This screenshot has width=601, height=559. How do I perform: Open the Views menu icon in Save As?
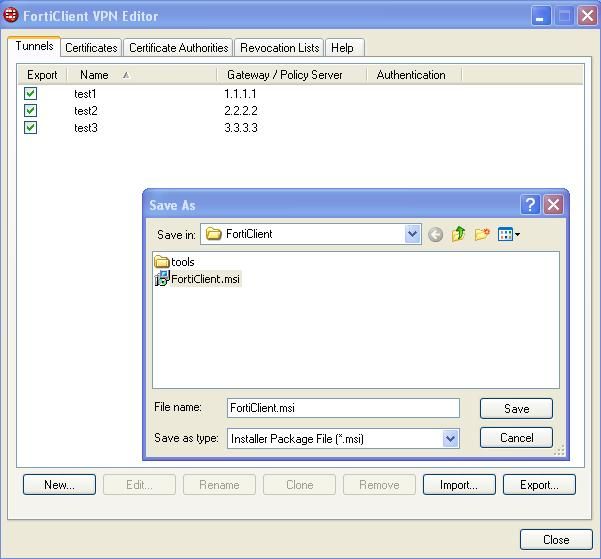[x=509, y=234]
